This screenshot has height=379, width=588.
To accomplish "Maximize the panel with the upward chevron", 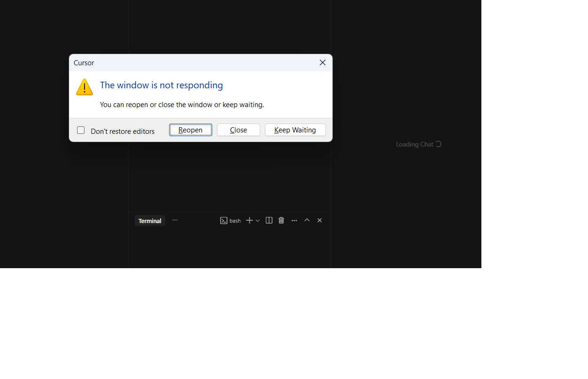I will click(307, 220).
